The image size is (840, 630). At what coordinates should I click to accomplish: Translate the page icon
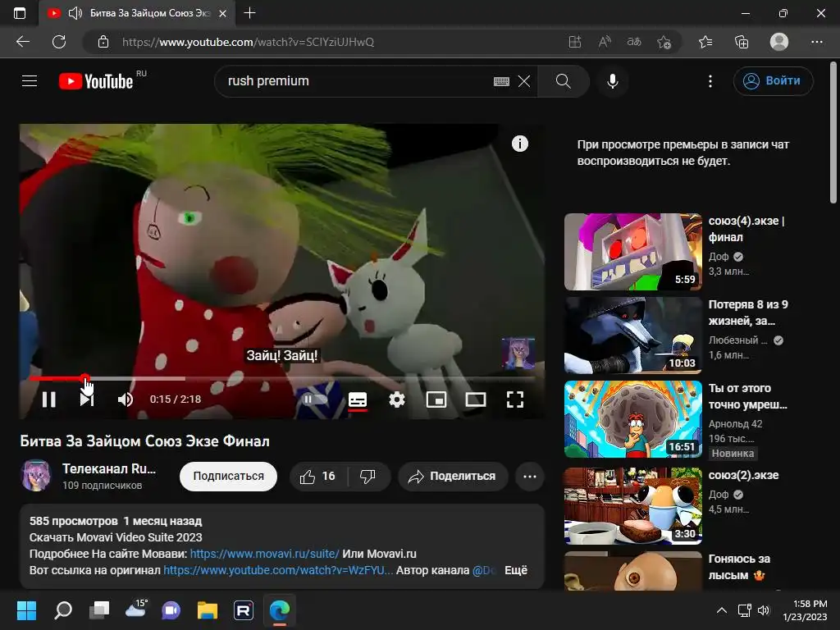pos(634,42)
